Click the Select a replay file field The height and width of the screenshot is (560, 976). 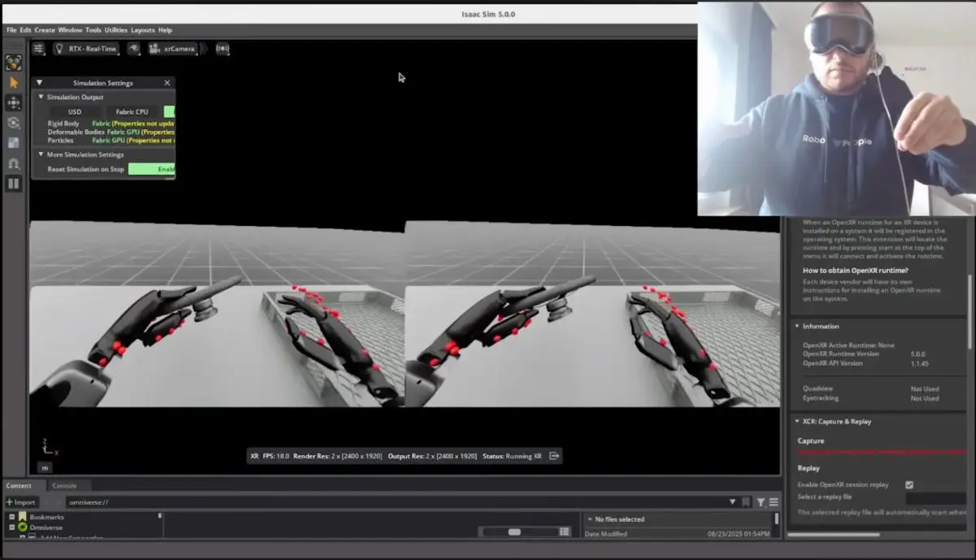[935, 497]
